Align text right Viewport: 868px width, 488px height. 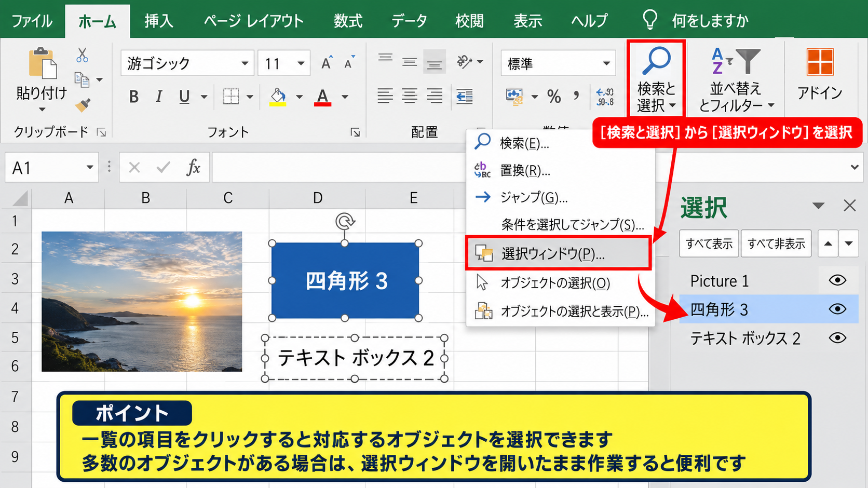click(x=435, y=96)
